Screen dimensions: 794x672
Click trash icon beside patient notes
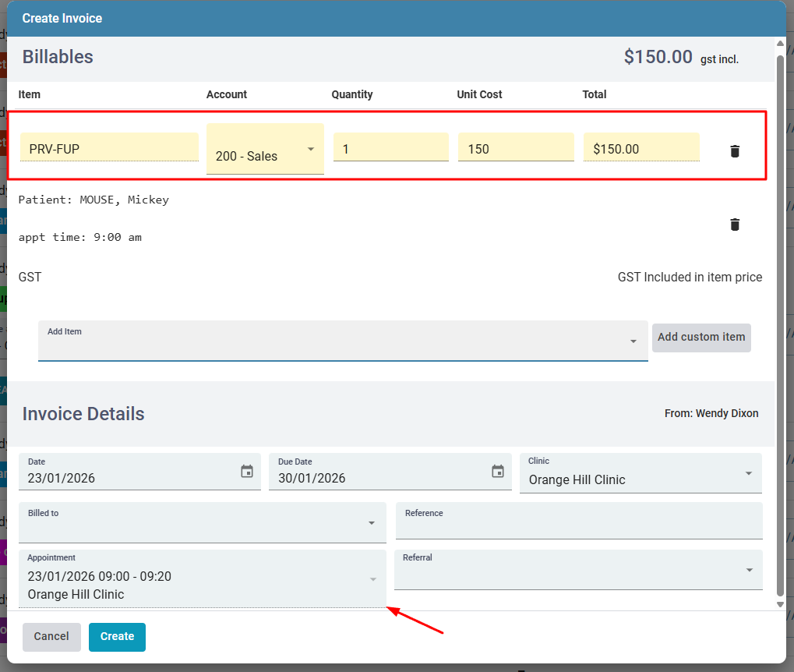coord(734,225)
